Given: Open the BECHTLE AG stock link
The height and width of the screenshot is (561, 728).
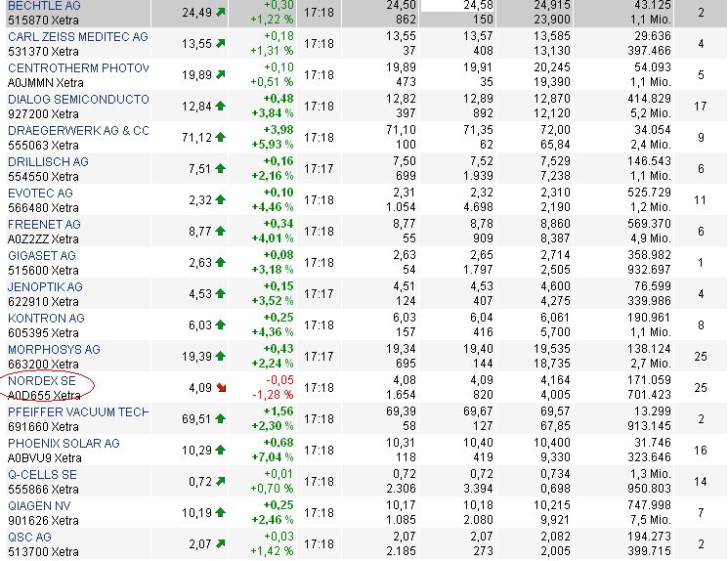Looking at the screenshot, I should 44,6.
